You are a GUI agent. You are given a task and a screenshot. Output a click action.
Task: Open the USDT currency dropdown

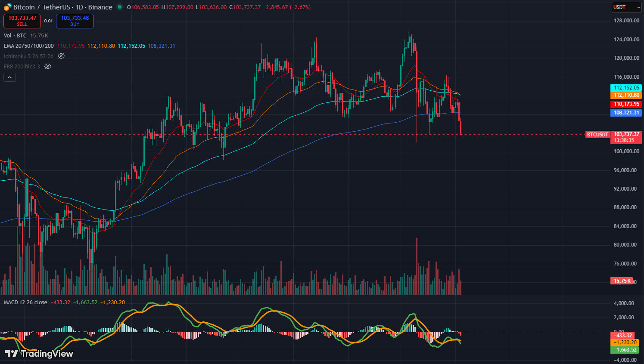(627, 7)
